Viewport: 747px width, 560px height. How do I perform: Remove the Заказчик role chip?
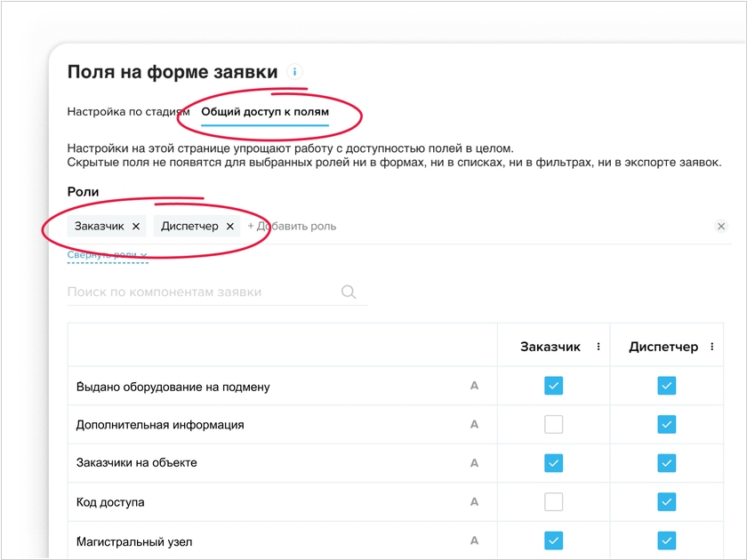click(136, 227)
